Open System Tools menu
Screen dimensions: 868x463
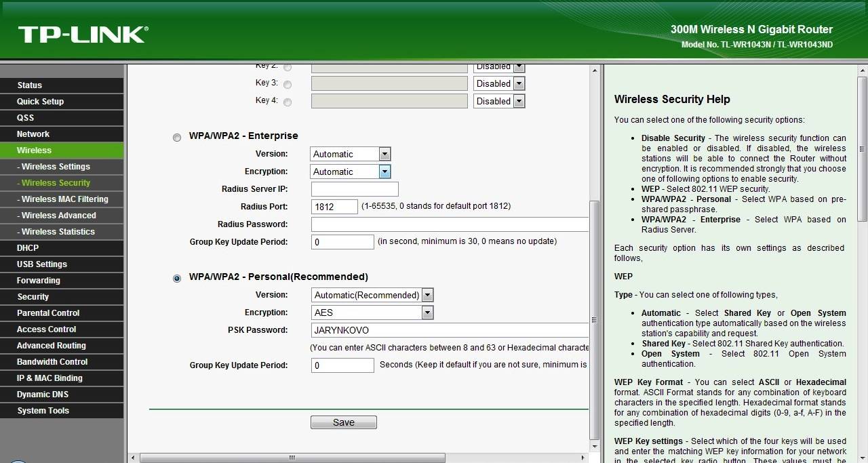[x=62, y=411]
